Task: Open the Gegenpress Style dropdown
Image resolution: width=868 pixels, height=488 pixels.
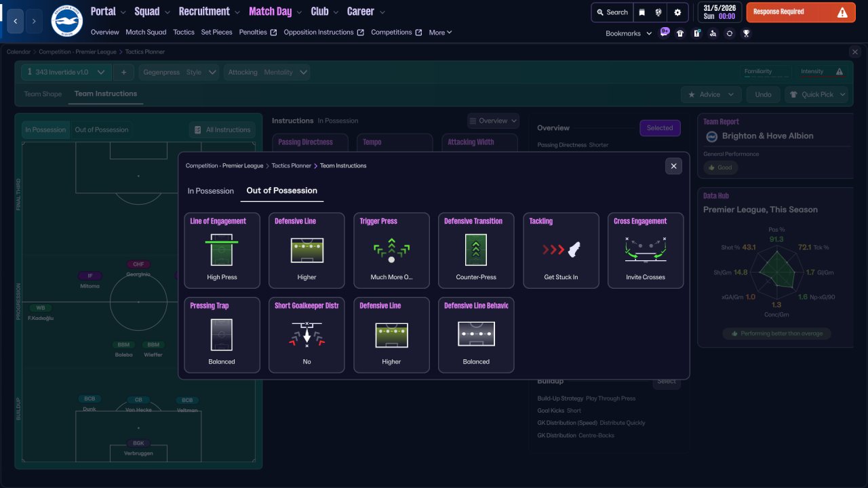Action: click(x=179, y=73)
